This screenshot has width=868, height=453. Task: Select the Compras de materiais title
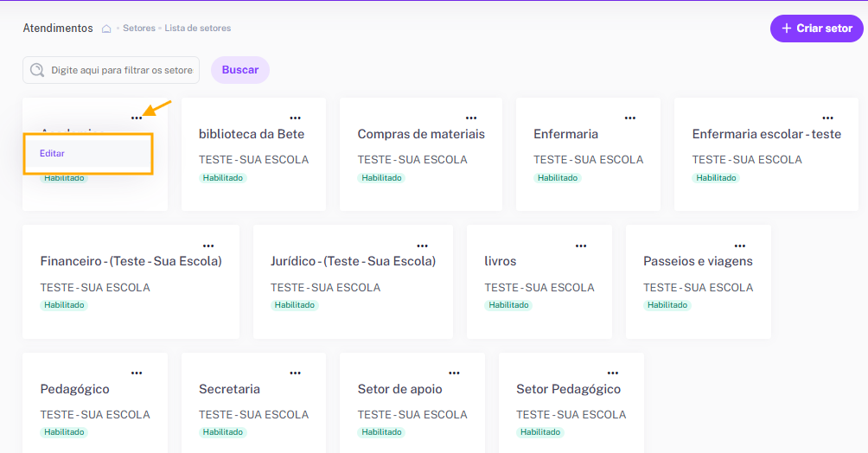point(421,134)
